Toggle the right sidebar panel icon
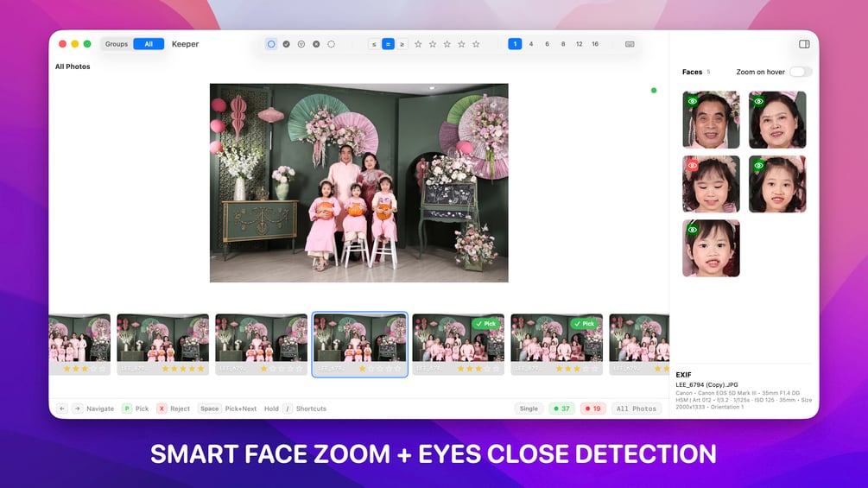The image size is (868, 488). click(x=804, y=44)
